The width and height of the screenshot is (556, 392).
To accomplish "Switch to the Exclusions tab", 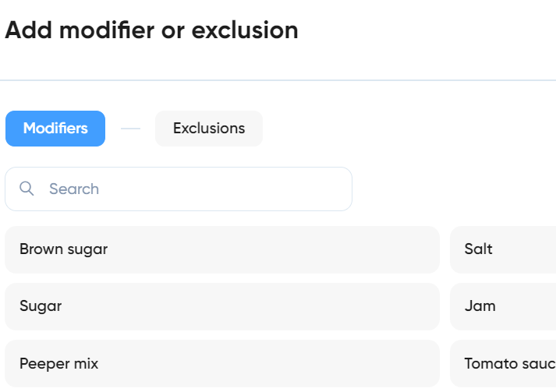I will (x=209, y=129).
